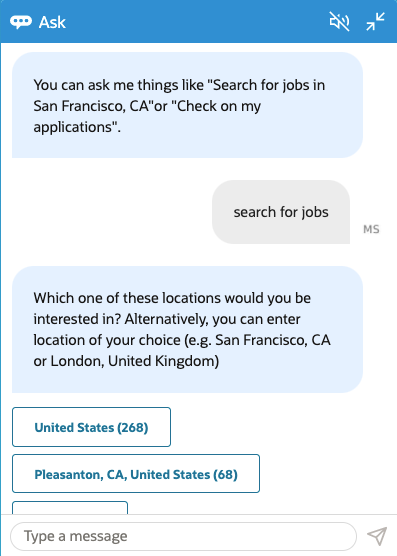Click the partially visible third location button
This screenshot has width=397, height=556.
70,507
